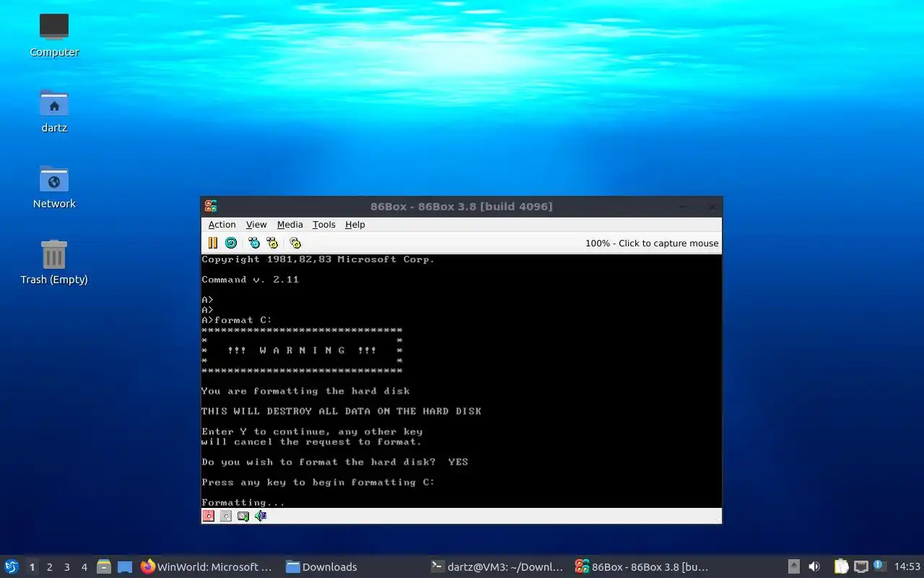Click the 86Box taskbar window button

click(642, 567)
